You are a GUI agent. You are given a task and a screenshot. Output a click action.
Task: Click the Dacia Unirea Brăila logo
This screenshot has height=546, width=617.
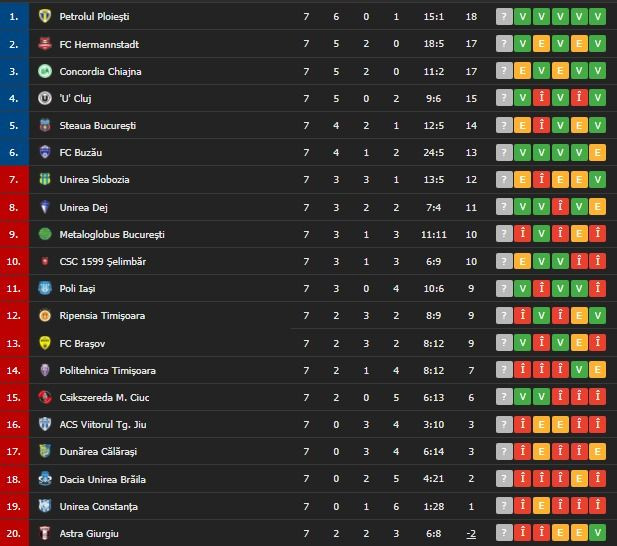coord(45,479)
